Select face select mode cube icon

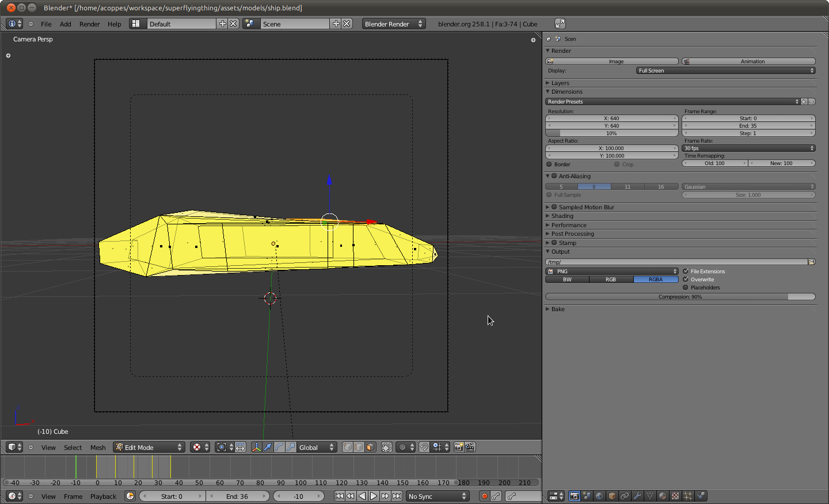370,447
